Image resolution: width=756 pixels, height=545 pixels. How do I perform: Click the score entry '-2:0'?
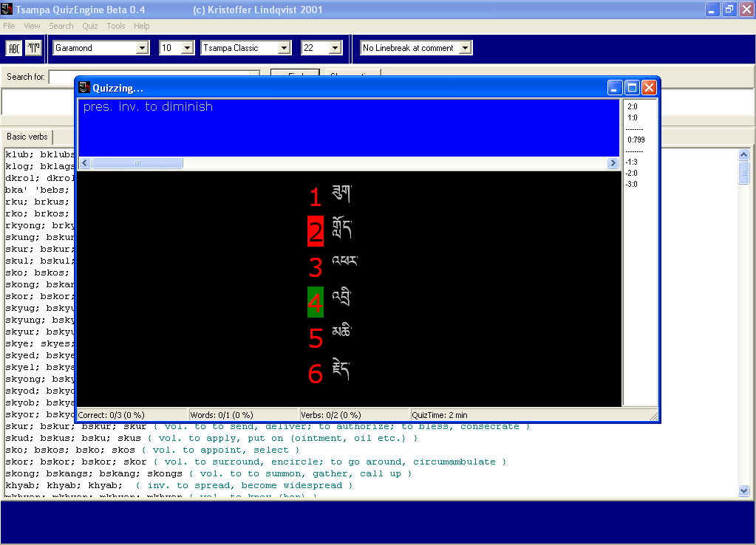[x=632, y=173]
